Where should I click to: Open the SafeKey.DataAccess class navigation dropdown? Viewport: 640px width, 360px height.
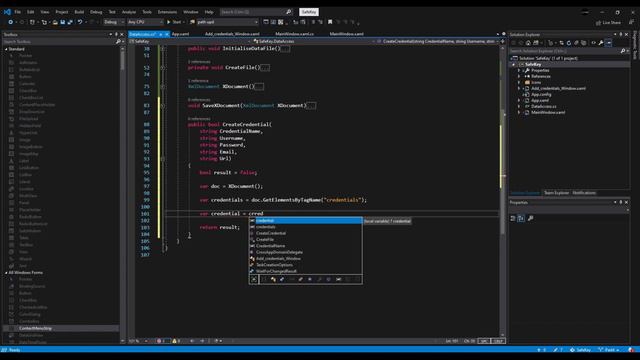pos(313,41)
